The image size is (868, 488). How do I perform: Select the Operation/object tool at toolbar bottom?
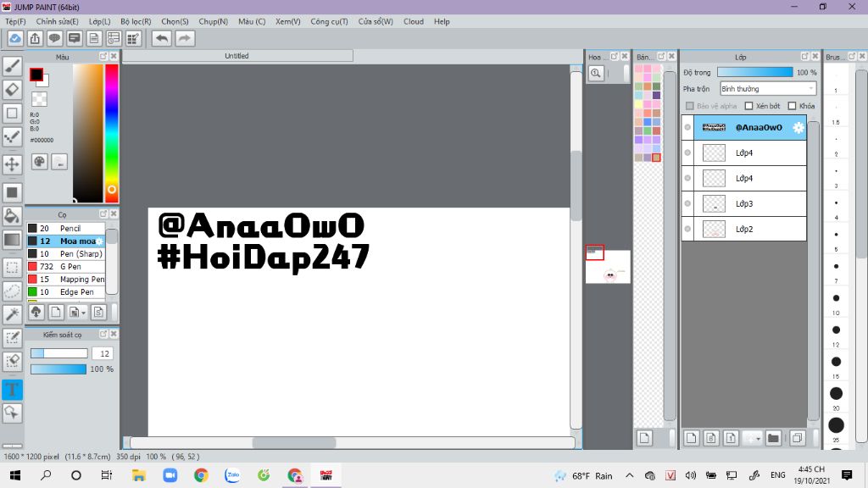coord(12,413)
